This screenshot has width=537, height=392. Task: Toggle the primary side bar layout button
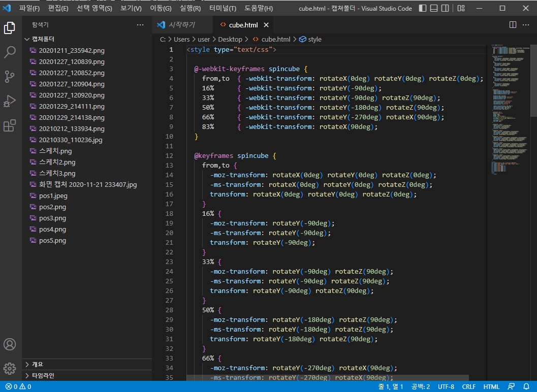[x=423, y=8]
